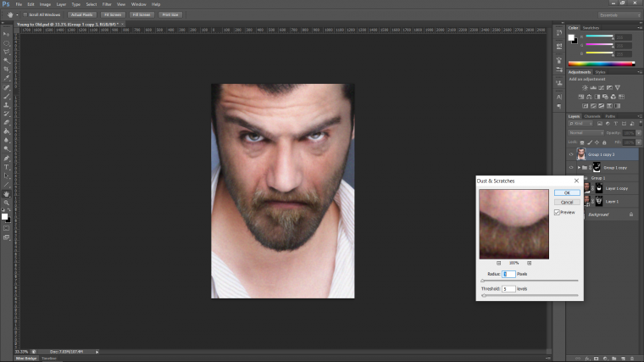Screen dimensions: 644x362
Task: Select the Pen tool
Action: tap(6, 159)
